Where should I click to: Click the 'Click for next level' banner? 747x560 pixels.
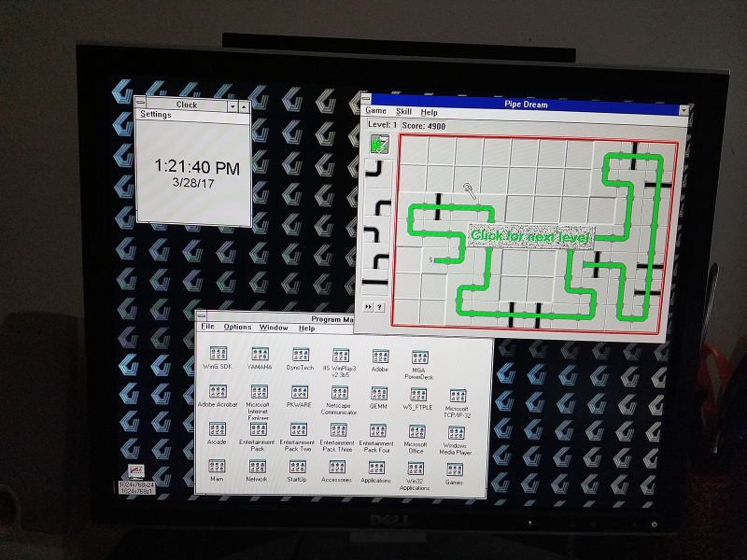pyautogui.click(x=530, y=236)
